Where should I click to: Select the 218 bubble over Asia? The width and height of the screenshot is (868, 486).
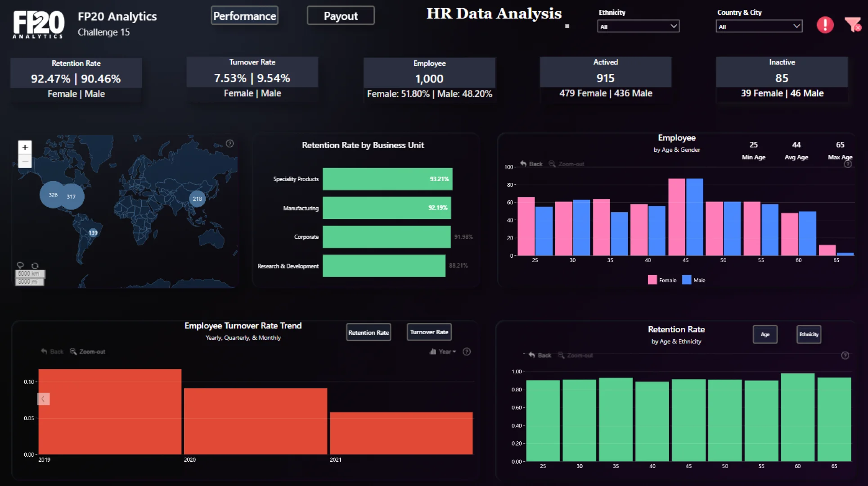197,199
